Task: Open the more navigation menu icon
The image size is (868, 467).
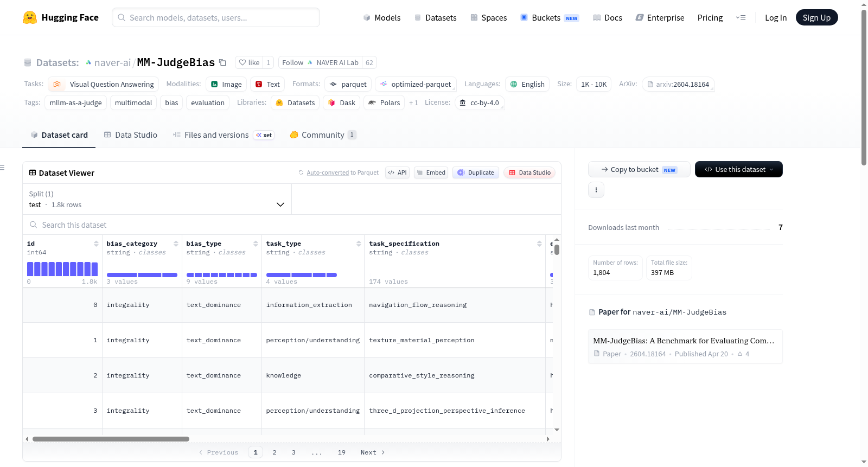Action: 741,17
